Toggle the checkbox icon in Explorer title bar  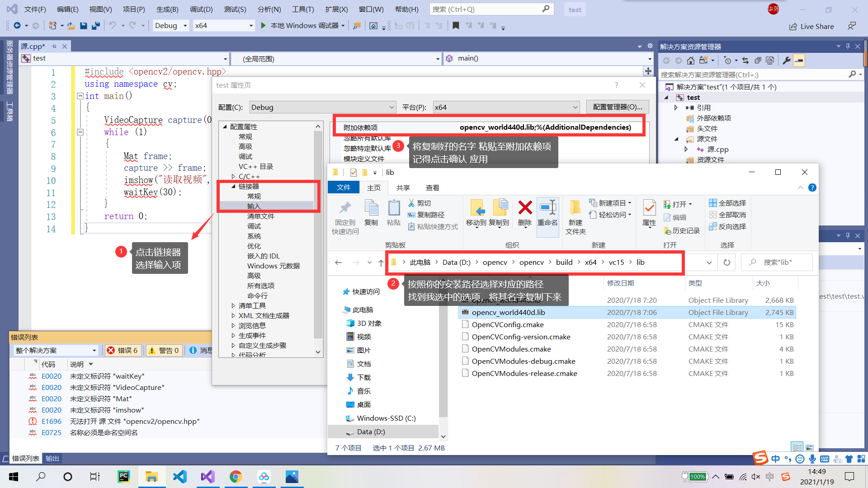coord(354,172)
